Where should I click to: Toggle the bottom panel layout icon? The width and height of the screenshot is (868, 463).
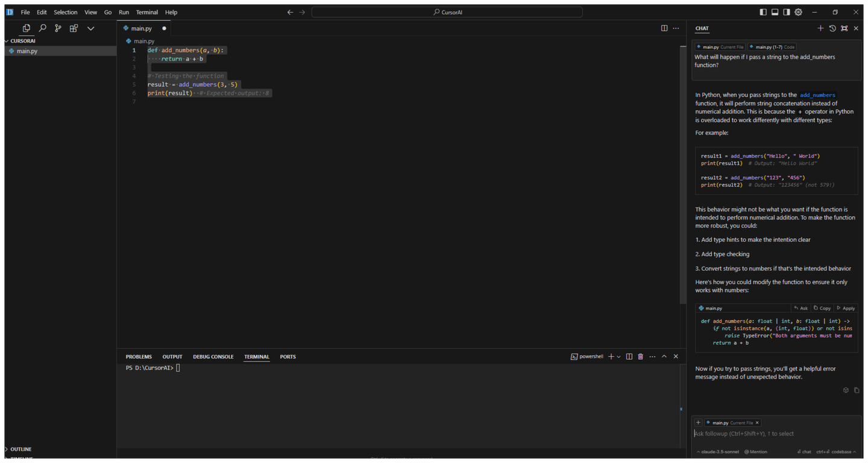[x=775, y=12]
